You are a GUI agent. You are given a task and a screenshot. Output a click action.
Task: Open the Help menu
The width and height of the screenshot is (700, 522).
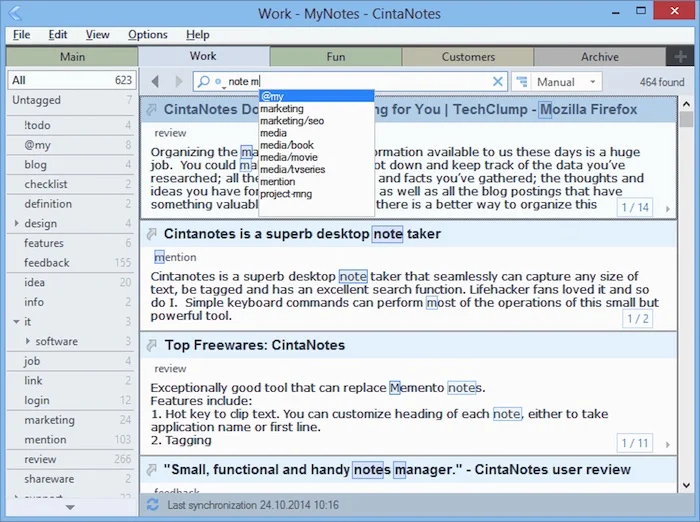tap(198, 34)
